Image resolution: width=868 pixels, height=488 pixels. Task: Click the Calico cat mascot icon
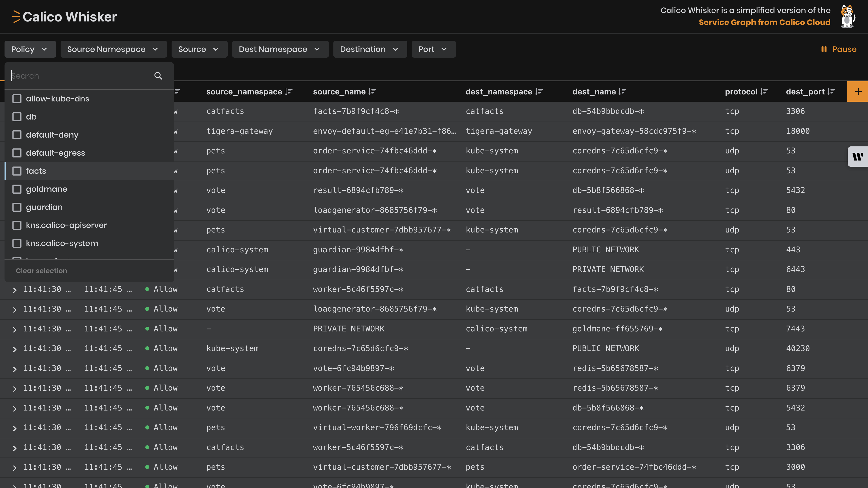pyautogui.click(x=847, y=16)
